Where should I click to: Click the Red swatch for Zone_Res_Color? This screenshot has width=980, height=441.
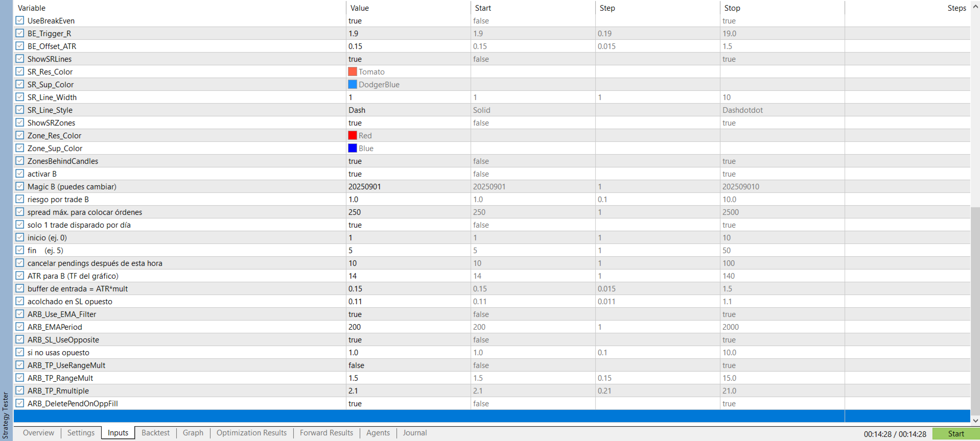coord(353,135)
